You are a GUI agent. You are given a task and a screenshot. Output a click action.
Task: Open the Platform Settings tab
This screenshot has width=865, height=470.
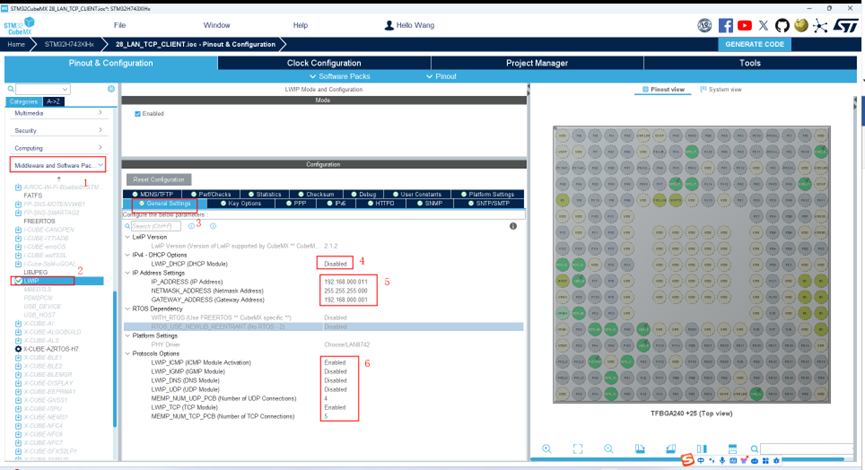pyautogui.click(x=488, y=194)
